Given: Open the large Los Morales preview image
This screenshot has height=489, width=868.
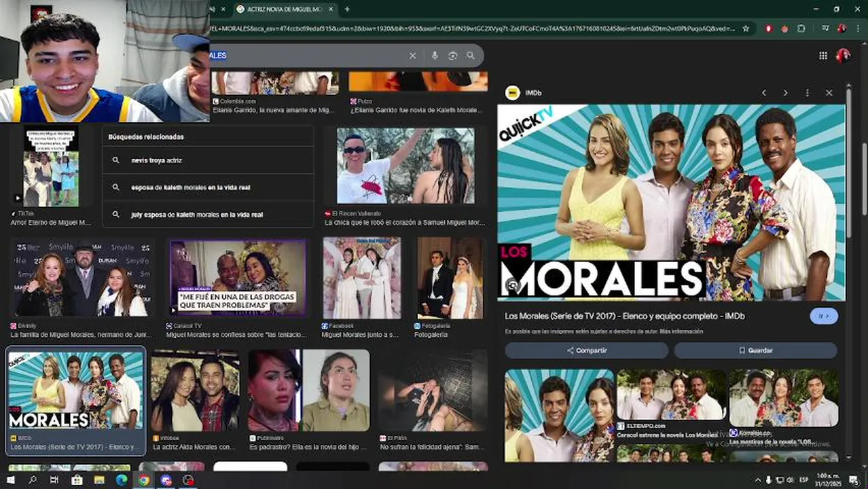Looking at the screenshot, I should tap(671, 202).
